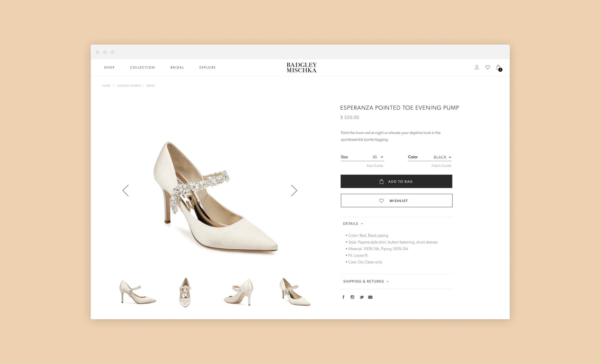This screenshot has width=601, height=364.
Task: Select the front-view shoe thumbnail
Action: point(185,292)
